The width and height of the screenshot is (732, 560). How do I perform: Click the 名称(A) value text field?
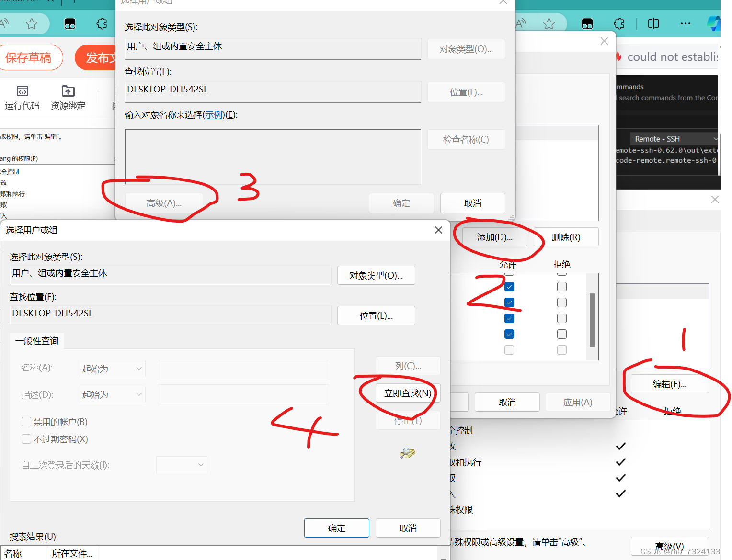[243, 370]
